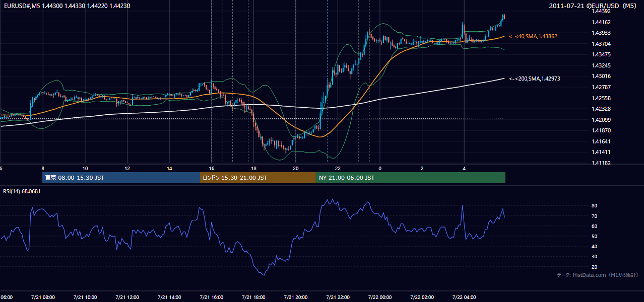Click price axis value 1.43475
Viewport: 644px width, 302px height.
pyautogui.click(x=601, y=54)
